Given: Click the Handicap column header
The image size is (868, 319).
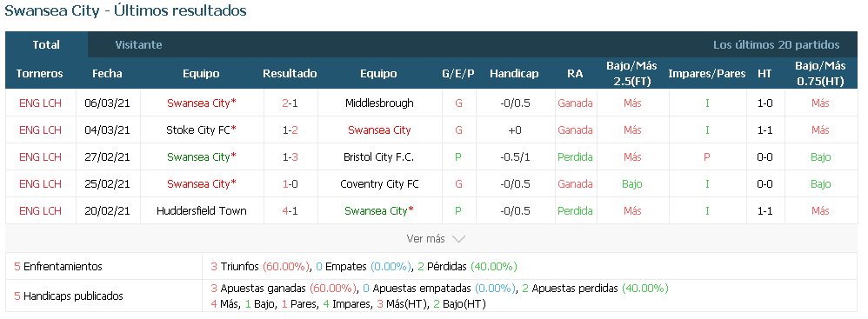Looking at the screenshot, I should tap(514, 74).
